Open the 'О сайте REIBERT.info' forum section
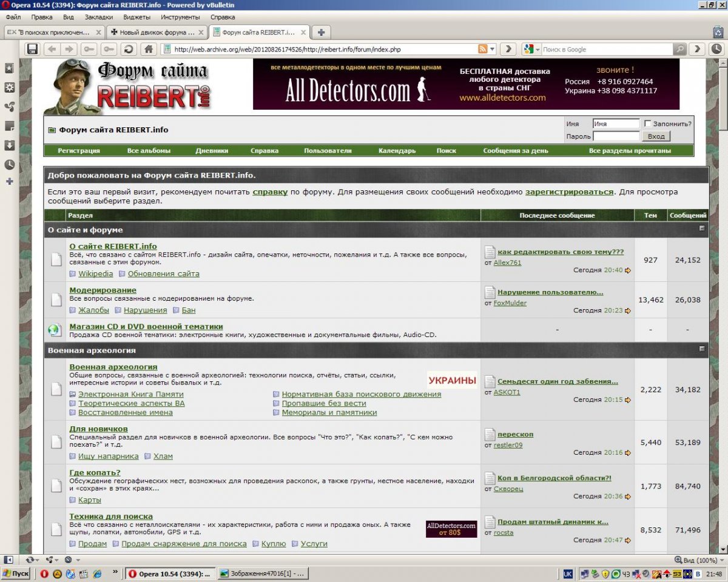This screenshot has width=728, height=582. 113,246
